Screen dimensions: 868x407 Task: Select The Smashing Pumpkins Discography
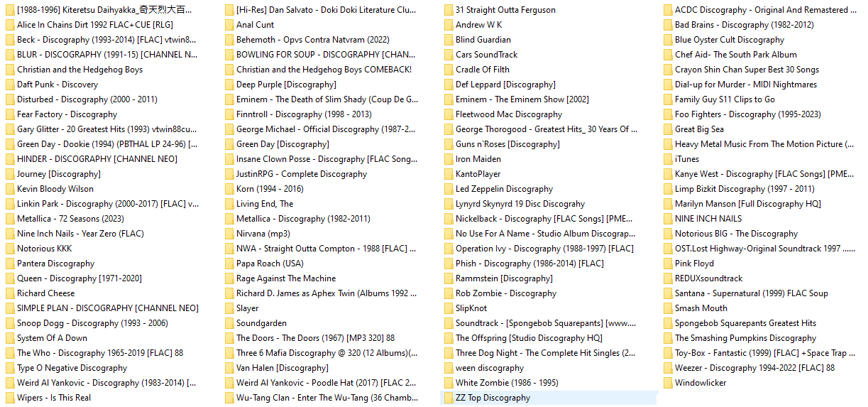pos(745,338)
